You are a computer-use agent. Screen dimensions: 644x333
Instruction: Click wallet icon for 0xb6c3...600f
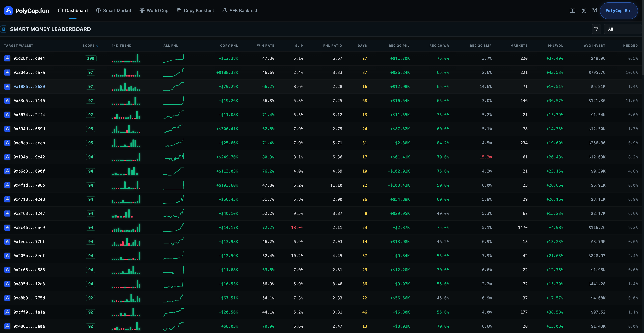click(8, 171)
